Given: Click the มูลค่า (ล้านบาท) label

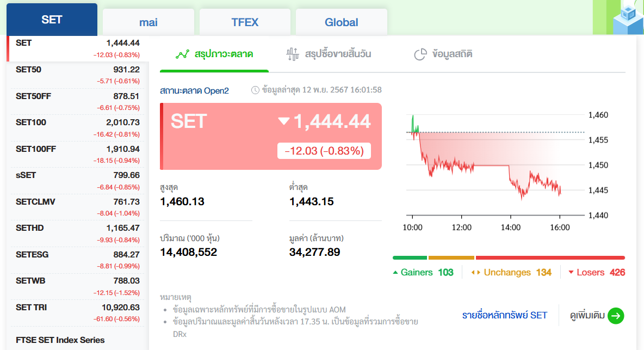Looking at the screenshot, I should (x=316, y=238).
